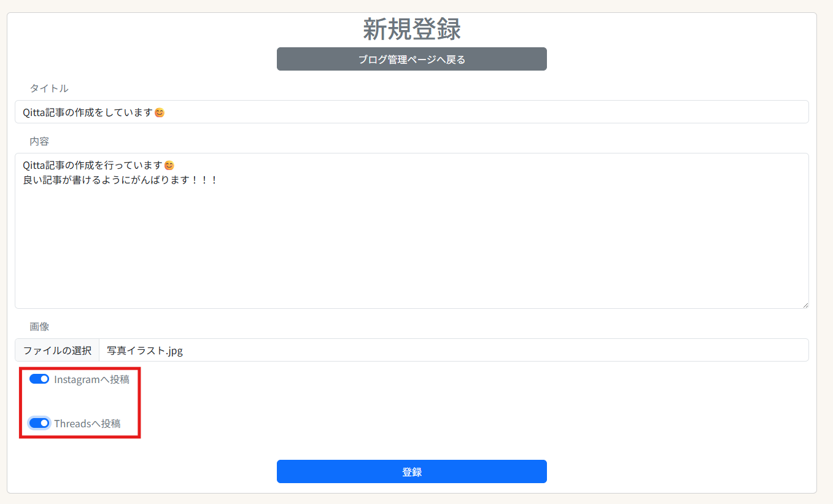Screen dimensions: 833x504
Task: Click the blue 登録 submit button
Action: 411,471
